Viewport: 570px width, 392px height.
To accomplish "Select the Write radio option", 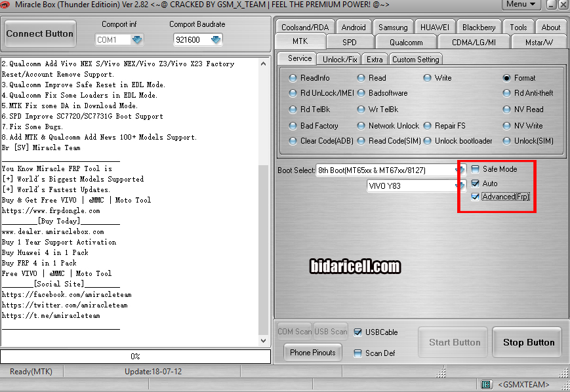I will coord(438,78).
